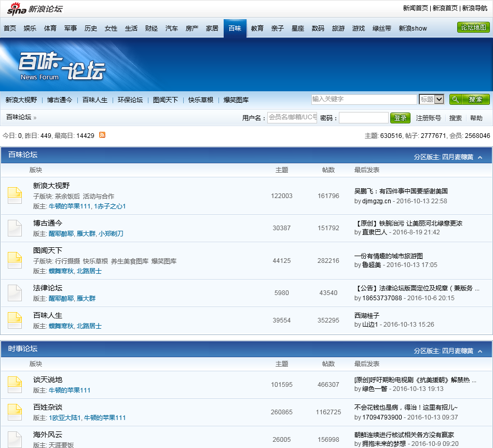The width and height of the screenshot is (493, 448).
Task: Open 快乐草根 in the sub-navigation bar
Action: 201,100
